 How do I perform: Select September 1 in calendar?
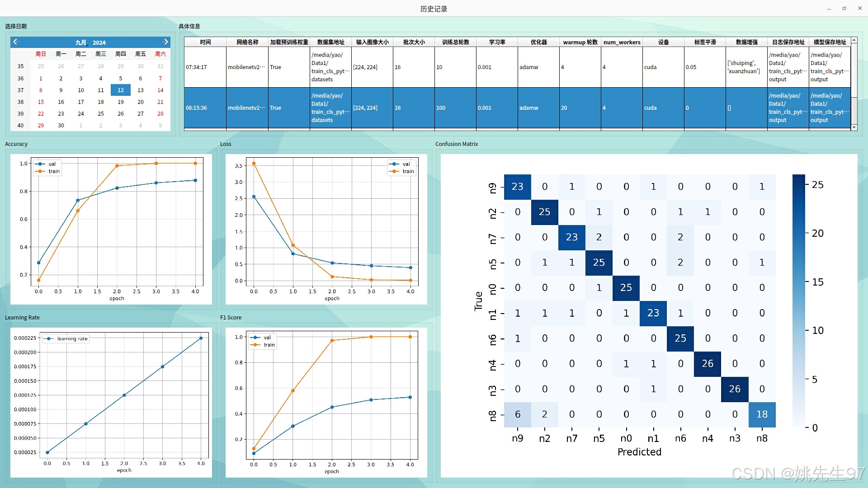[x=41, y=78]
